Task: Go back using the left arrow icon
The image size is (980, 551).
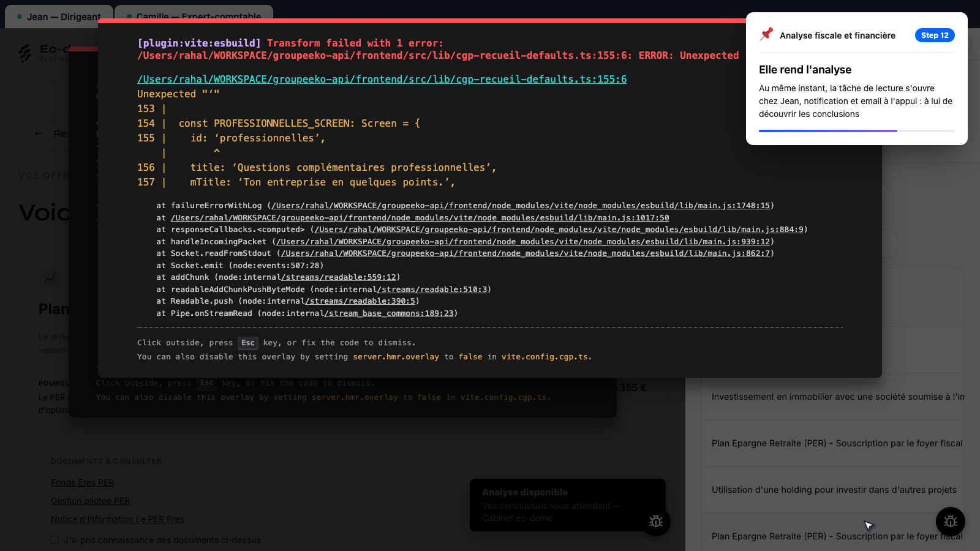Action: tap(39, 133)
